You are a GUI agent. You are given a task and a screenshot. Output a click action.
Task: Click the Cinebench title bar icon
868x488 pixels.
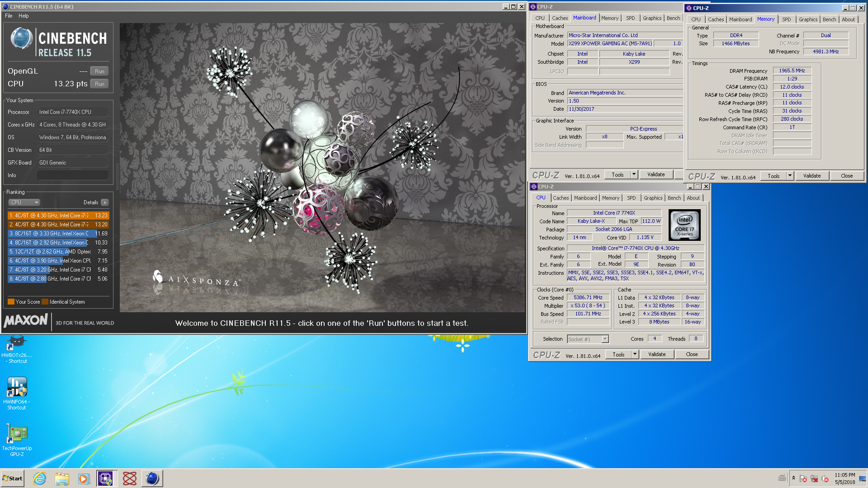point(6,7)
